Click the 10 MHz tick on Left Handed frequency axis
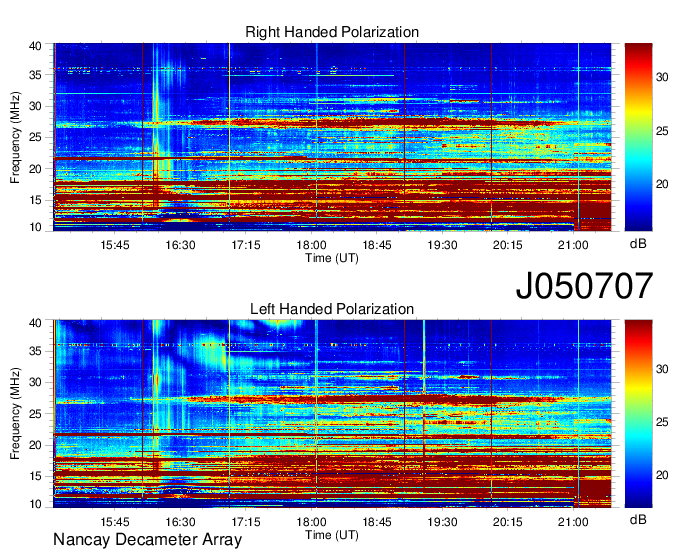This screenshot has height=552, width=680. click(x=36, y=504)
